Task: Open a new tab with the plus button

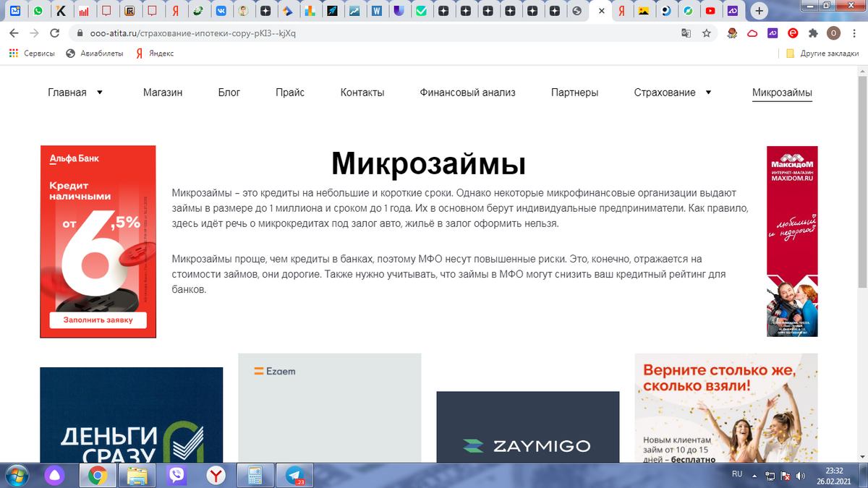Action: (x=759, y=12)
